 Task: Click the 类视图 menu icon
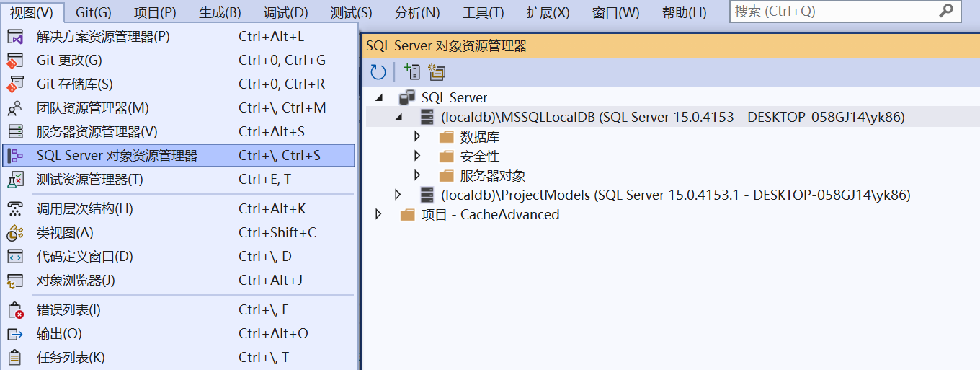point(15,232)
